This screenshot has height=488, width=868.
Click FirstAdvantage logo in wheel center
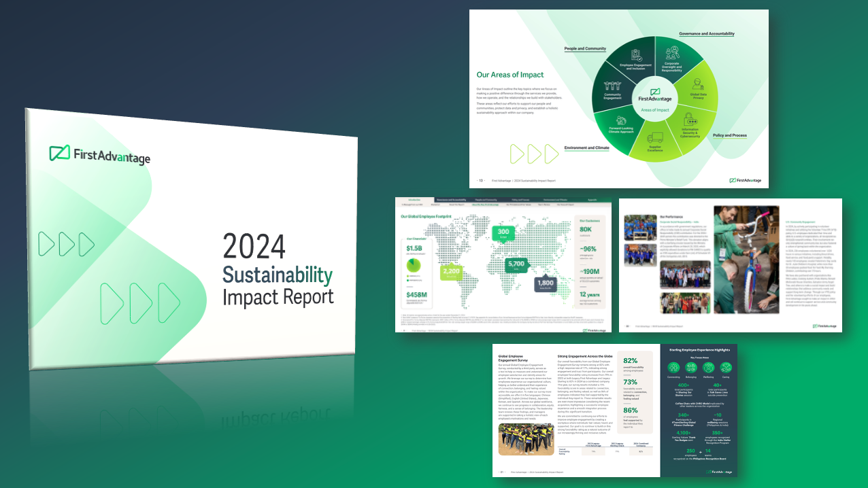(x=654, y=97)
